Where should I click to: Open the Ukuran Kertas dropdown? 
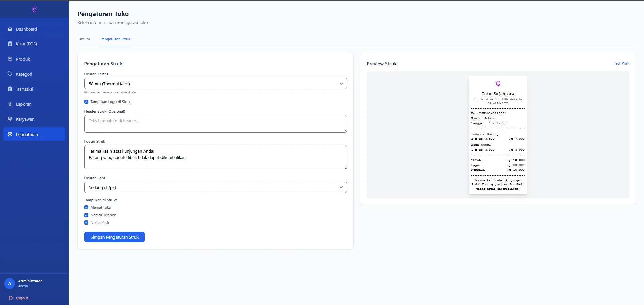(215, 84)
